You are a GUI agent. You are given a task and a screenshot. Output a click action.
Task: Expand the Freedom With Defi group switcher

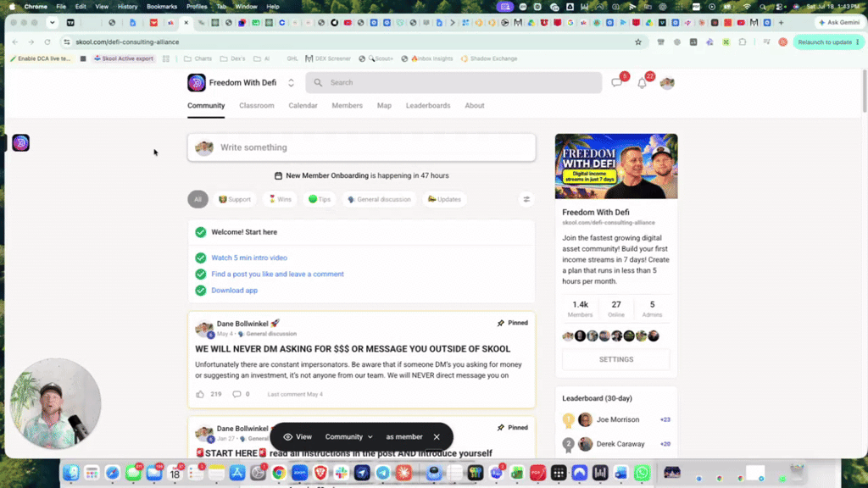[291, 82]
